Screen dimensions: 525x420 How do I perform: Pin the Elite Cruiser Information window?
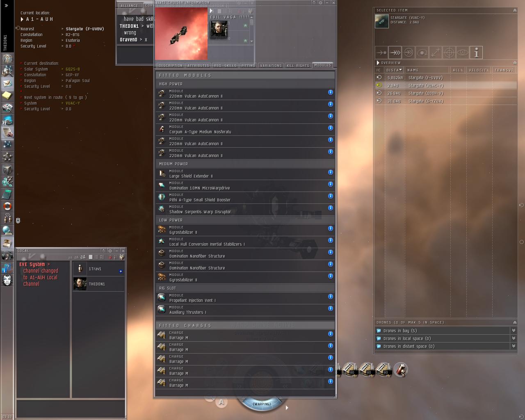point(320,2)
